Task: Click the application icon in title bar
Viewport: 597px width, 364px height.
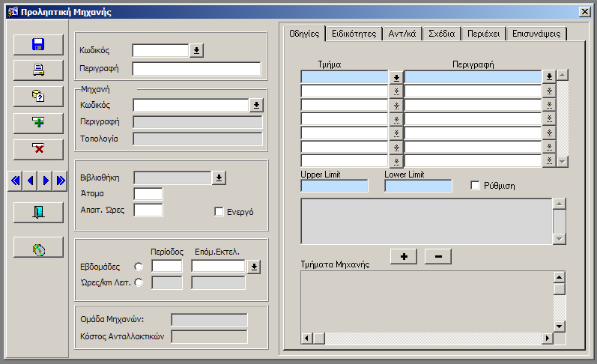Action: (x=13, y=12)
